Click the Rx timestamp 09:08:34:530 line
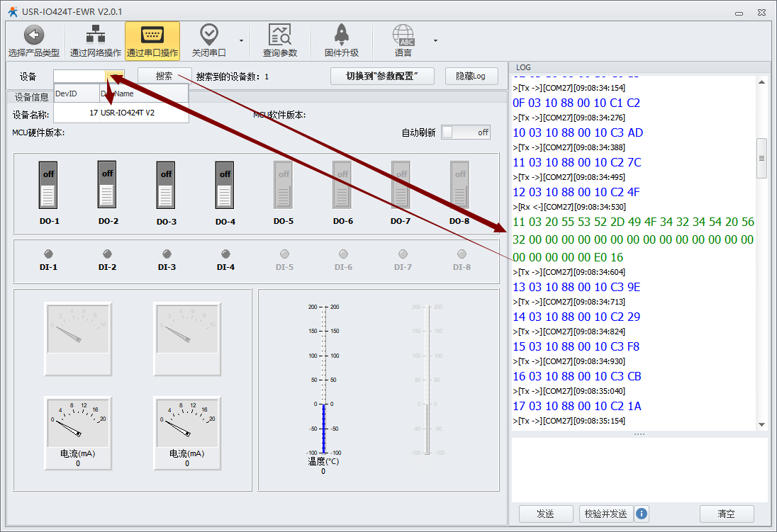 click(569, 207)
